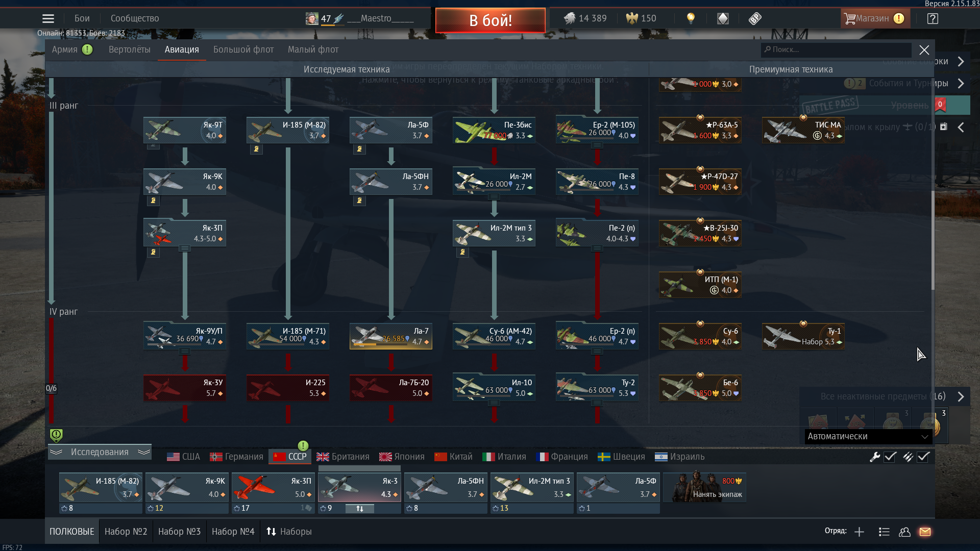Image resolution: width=980 pixels, height=551 pixels.
Task: Select the ★P-47D-27 premium card
Action: 700,182
